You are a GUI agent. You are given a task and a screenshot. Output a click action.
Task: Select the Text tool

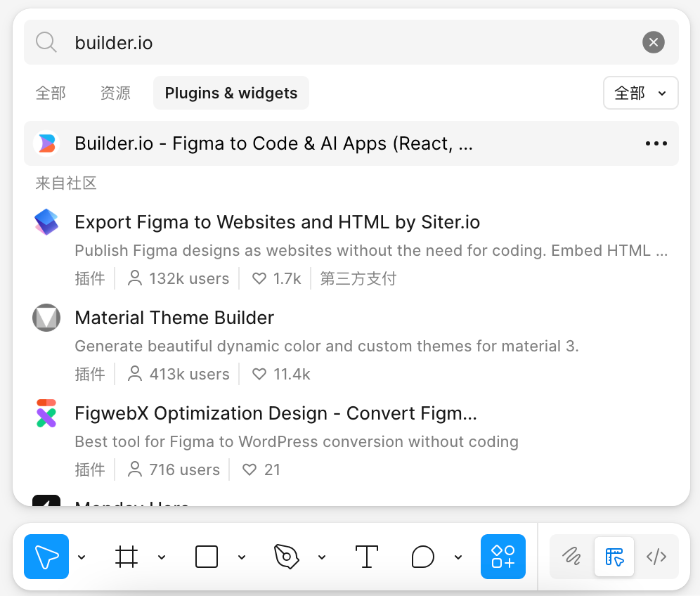click(x=367, y=557)
